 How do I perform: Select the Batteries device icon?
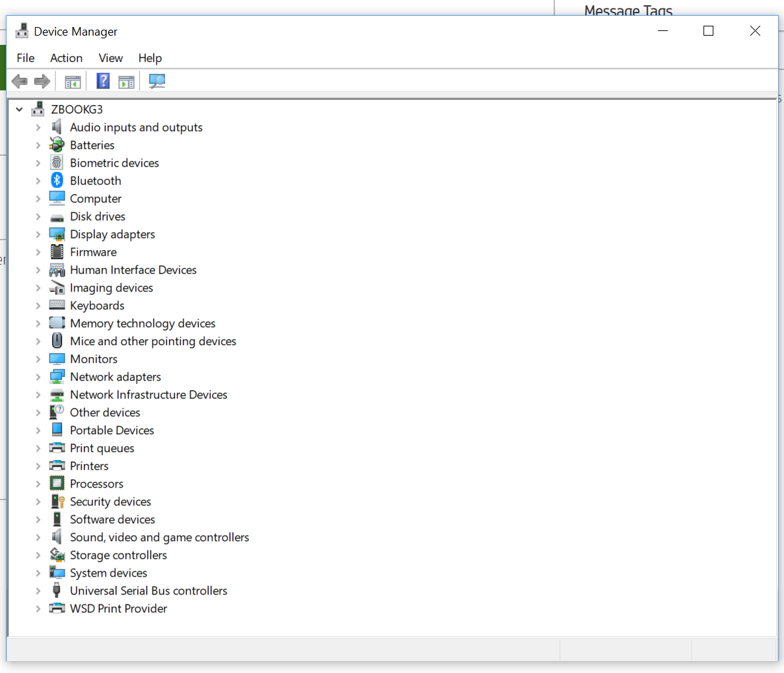57,144
